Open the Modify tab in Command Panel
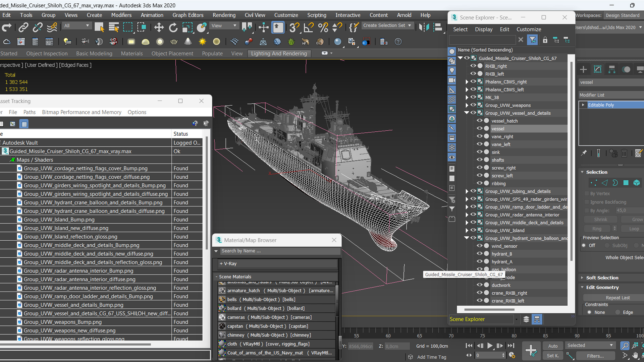The height and width of the screenshot is (362, 644). [598, 69]
